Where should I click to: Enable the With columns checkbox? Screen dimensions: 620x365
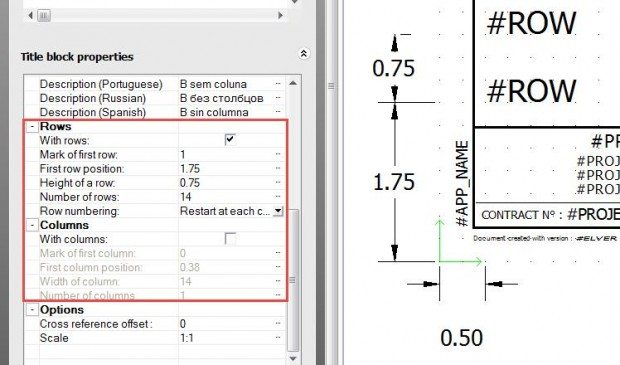pyautogui.click(x=230, y=238)
